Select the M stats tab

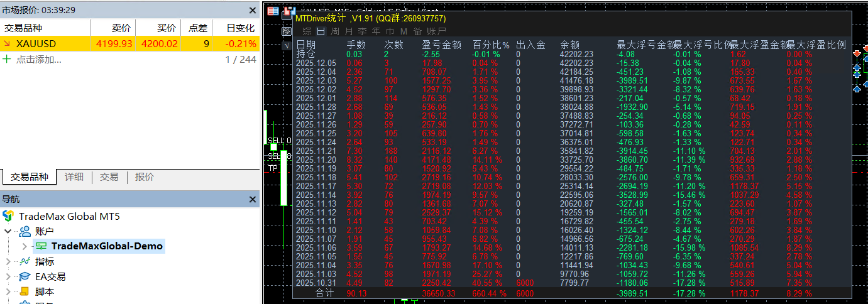(404, 31)
